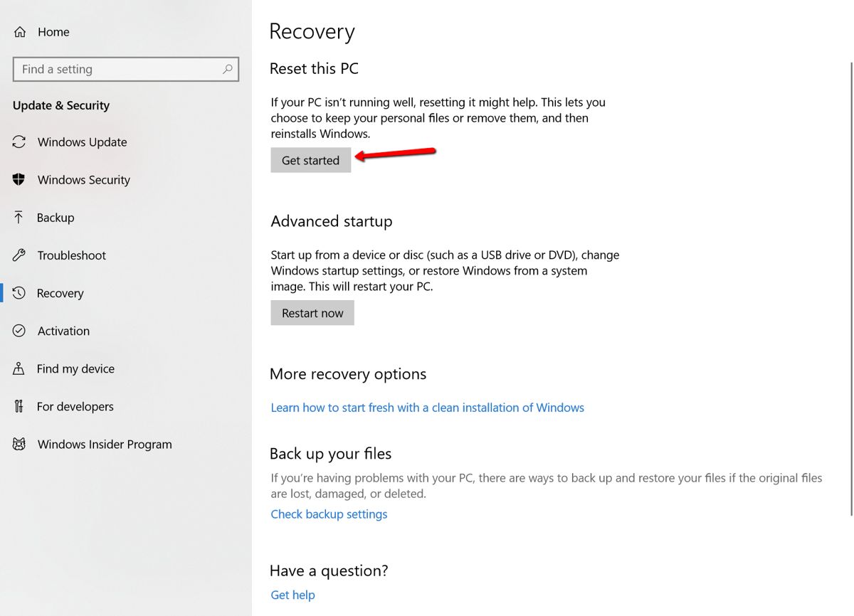854x616 pixels.
Task: Click Restart now under Advanced startup
Action: (312, 312)
